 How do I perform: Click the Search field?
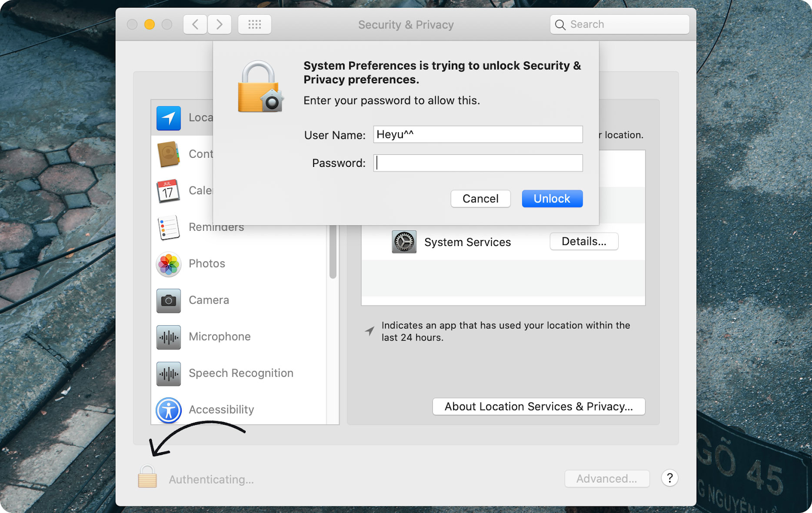pos(620,24)
